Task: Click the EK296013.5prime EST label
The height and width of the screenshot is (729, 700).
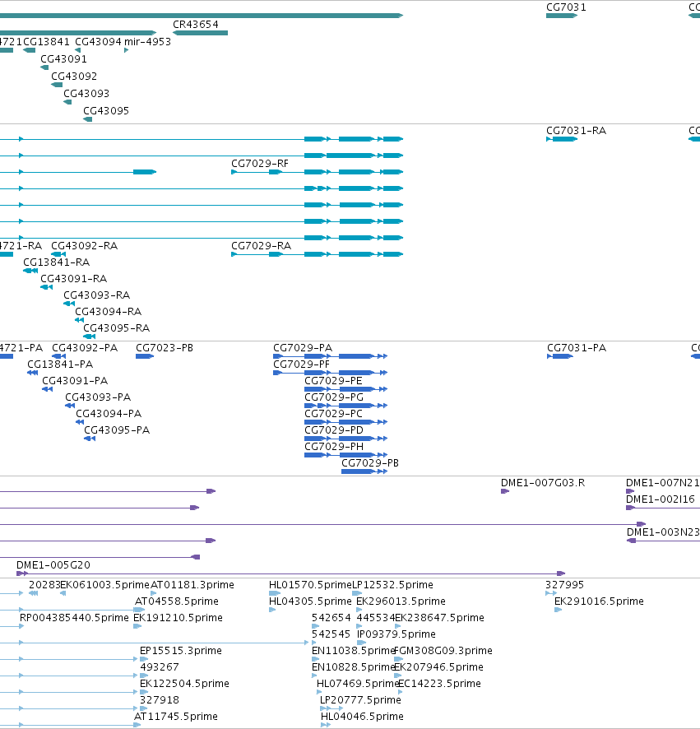Action: [401, 601]
